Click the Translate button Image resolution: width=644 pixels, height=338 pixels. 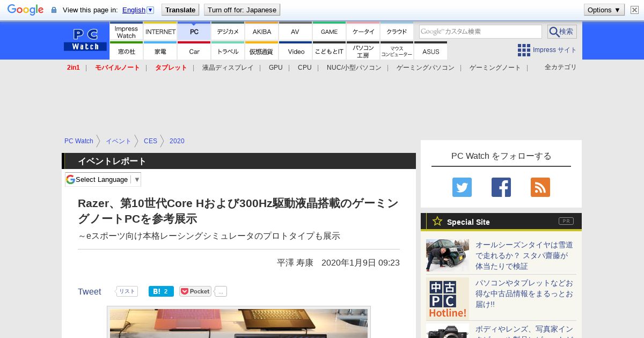180,10
